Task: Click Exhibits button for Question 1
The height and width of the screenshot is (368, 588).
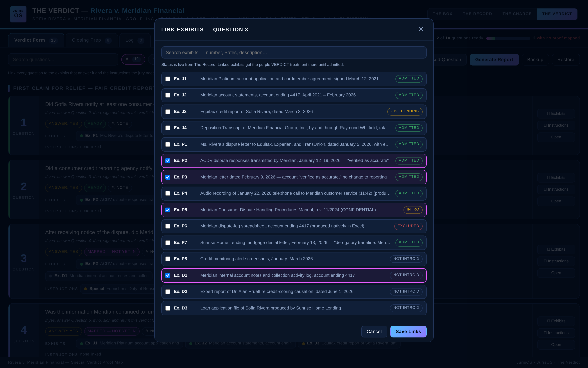Action: point(556,114)
